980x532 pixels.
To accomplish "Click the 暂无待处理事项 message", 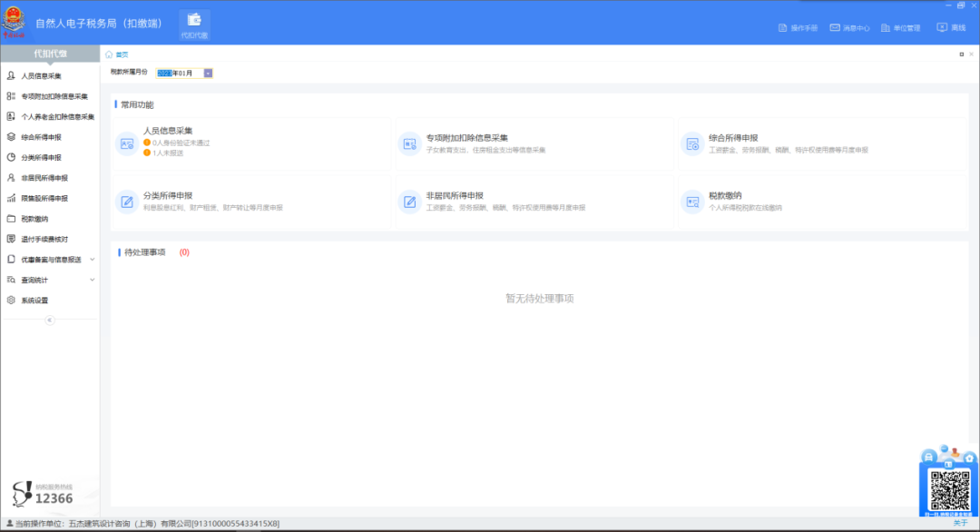I will pos(539,299).
